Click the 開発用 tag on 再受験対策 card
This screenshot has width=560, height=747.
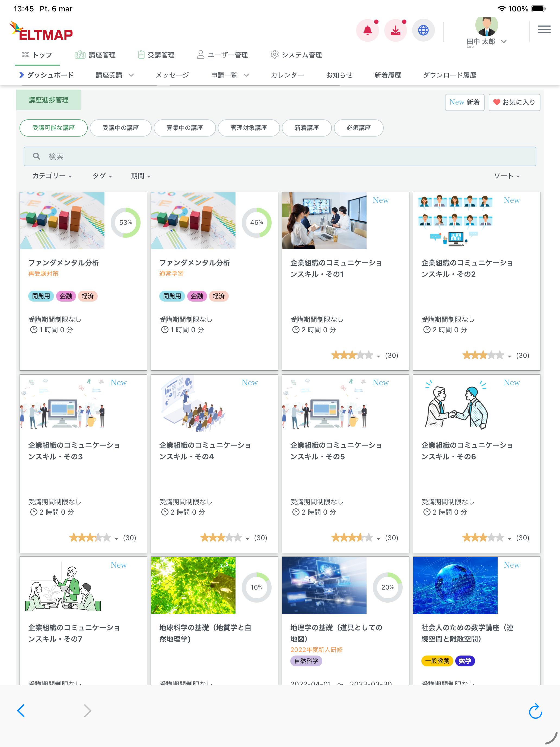(41, 296)
